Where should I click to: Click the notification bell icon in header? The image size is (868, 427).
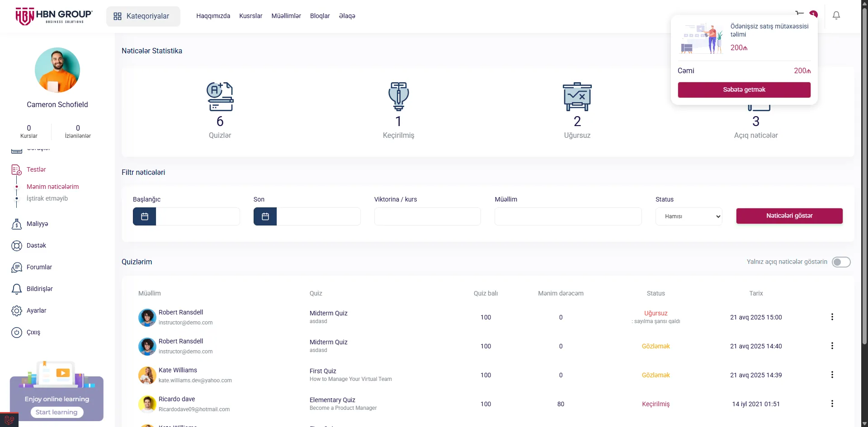pyautogui.click(x=836, y=16)
